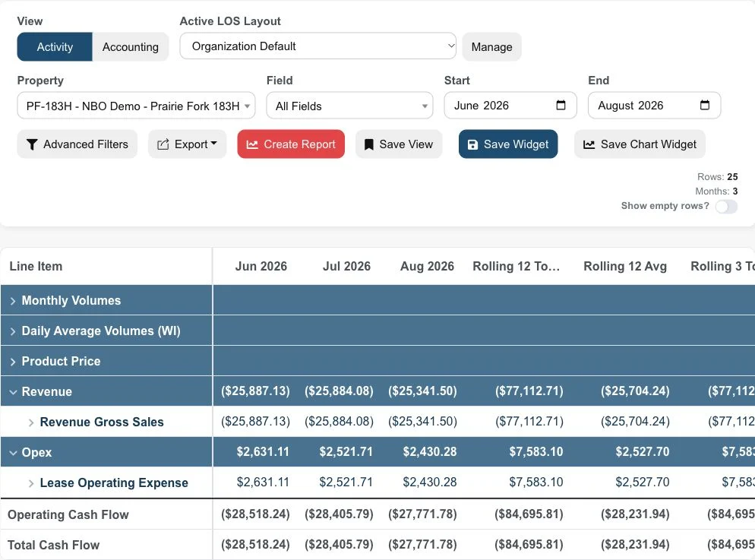Click the Jul 2026 column header
The width and height of the screenshot is (755, 560).
(x=346, y=266)
